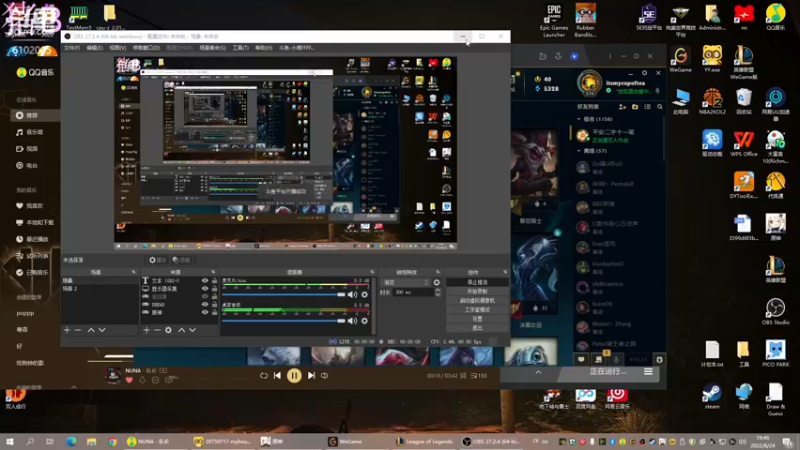This screenshot has width=800, height=450.
Task: Open 停靠窗口(D) menu in OBS
Action: pyautogui.click(x=146, y=48)
